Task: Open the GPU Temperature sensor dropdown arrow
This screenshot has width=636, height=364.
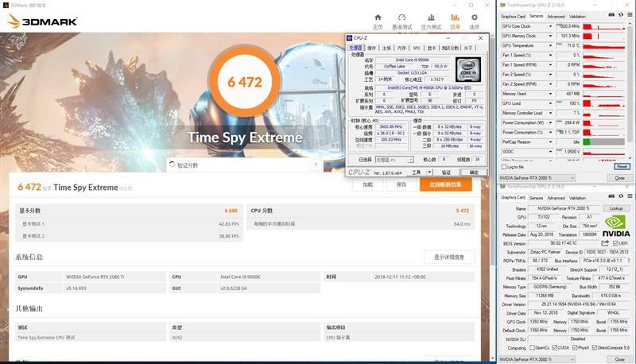Action: (x=550, y=45)
